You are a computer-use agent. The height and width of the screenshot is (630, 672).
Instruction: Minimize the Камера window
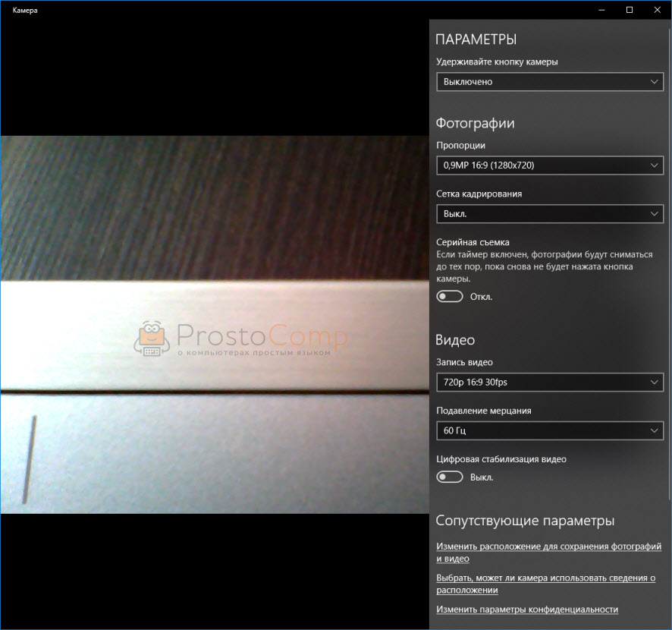click(x=601, y=10)
